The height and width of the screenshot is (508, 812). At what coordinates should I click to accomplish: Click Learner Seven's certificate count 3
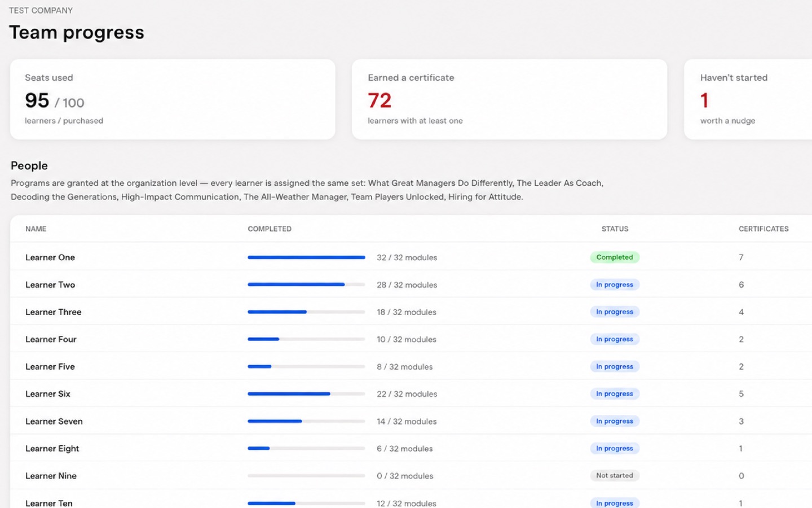click(x=741, y=421)
